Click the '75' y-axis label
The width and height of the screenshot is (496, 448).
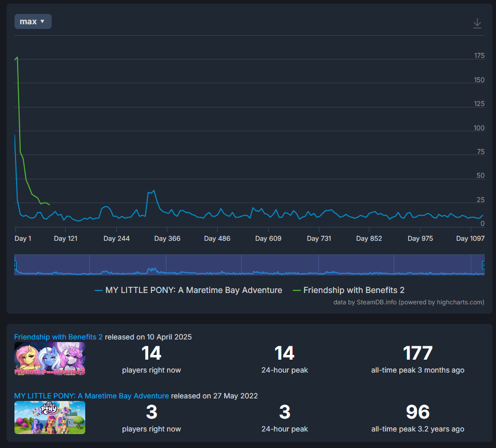[481, 152]
